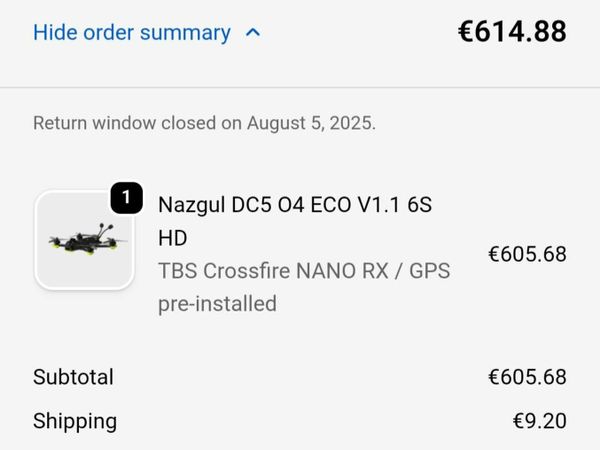Screen dimensions: 600x450
Task: Click the item price €605.68 beside the product
Action: tap(527, 254)
